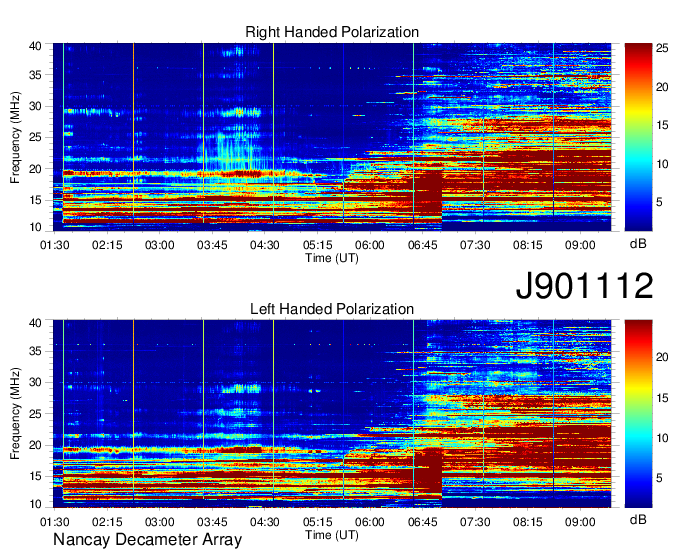Click the 06:45 time tick of the Right Handed plot
Viewport: 680px width, 552px height.
point(422,245)
